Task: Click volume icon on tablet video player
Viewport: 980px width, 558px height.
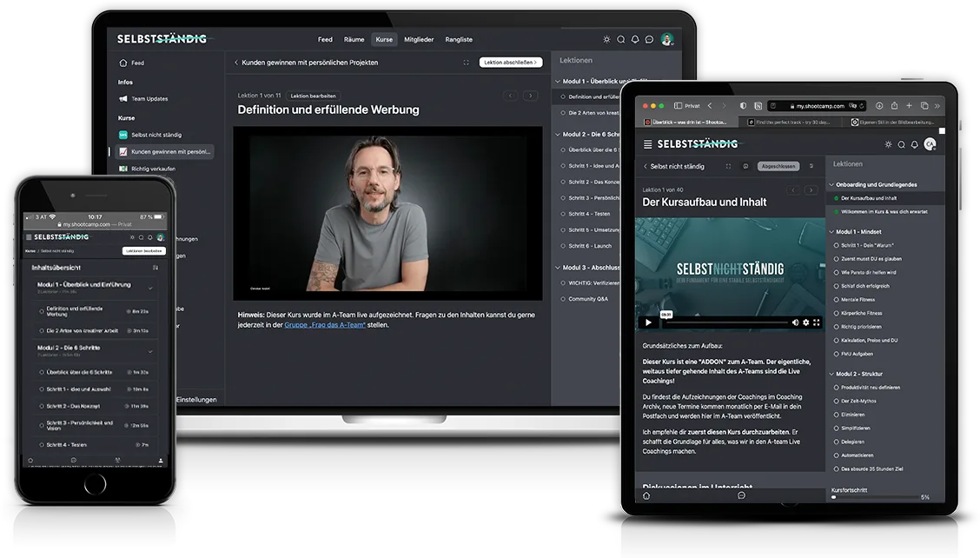Action: pos(795,322)
